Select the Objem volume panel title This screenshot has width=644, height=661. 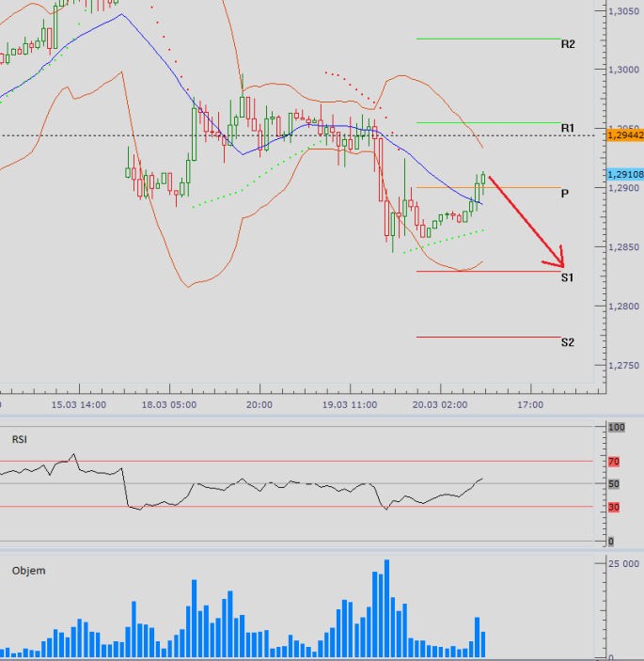(28, 571)
